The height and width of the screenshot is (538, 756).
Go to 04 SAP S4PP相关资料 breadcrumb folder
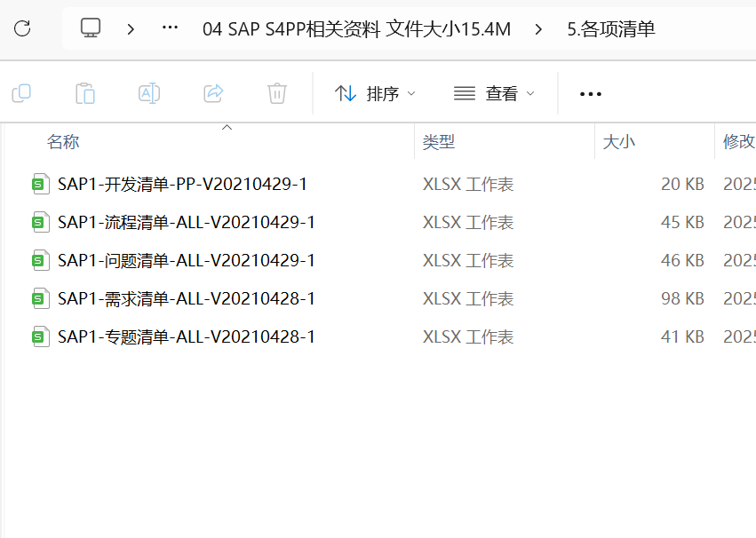(x=356, y=29)
